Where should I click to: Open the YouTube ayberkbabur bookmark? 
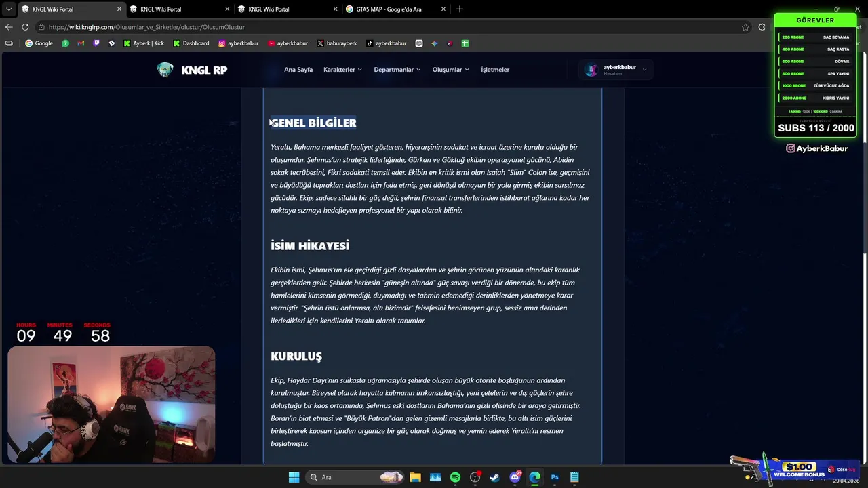(288, 43)
